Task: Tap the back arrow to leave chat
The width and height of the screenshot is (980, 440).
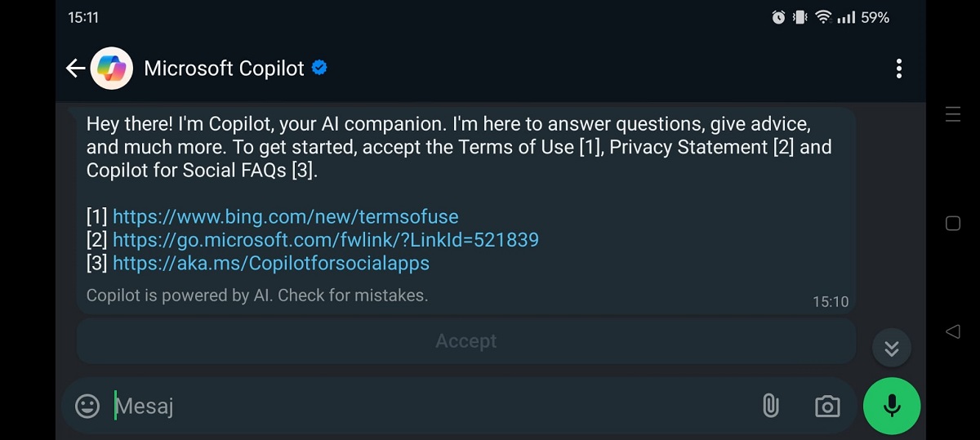Action: pos(75,69)
